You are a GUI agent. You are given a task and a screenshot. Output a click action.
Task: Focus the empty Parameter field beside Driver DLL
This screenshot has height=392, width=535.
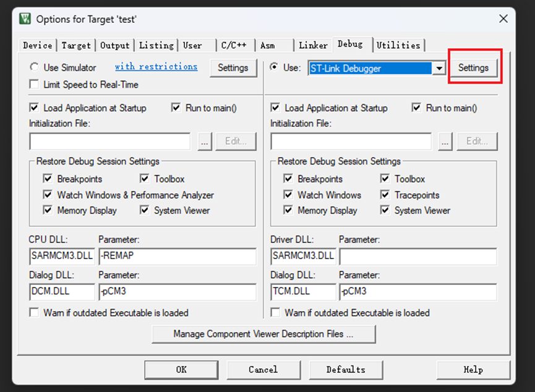coord(418,256)
